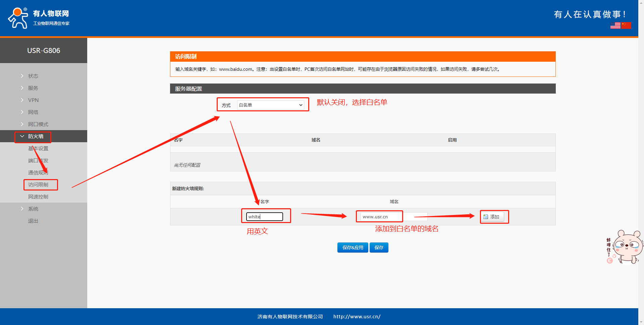
Task: Click the 保存 save button
Action: (379, 248)
